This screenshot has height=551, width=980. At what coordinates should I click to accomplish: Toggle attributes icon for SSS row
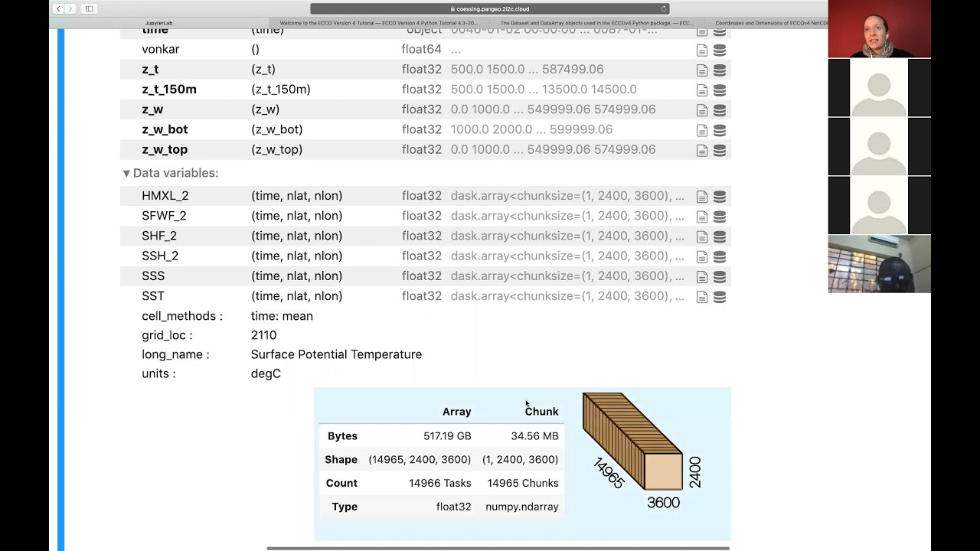point(702,276)
